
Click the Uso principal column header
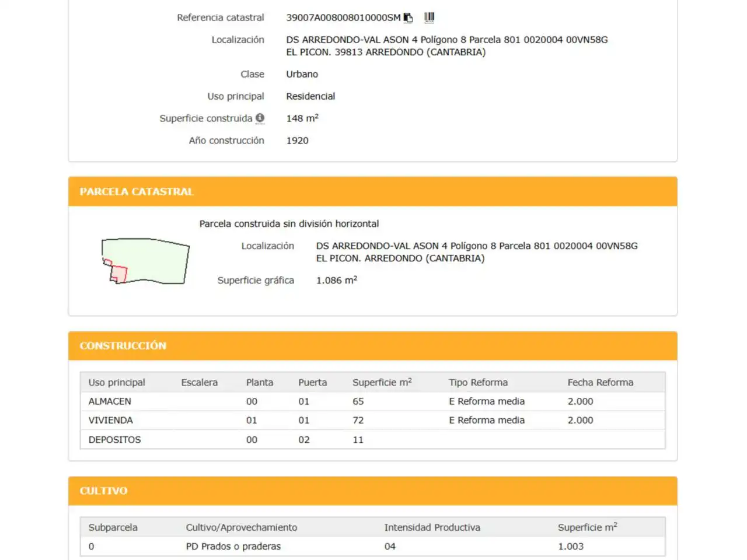117,383
